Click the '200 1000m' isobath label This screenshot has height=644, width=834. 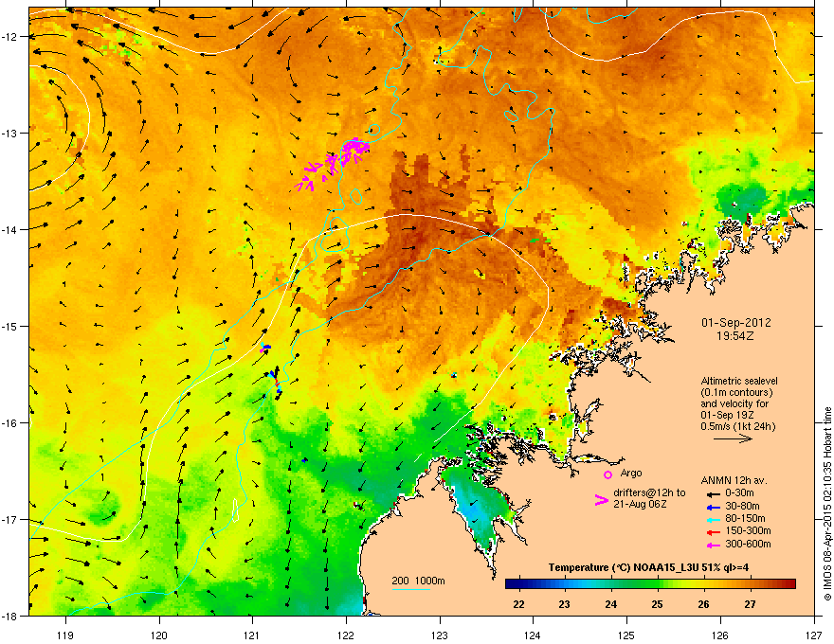418,581
